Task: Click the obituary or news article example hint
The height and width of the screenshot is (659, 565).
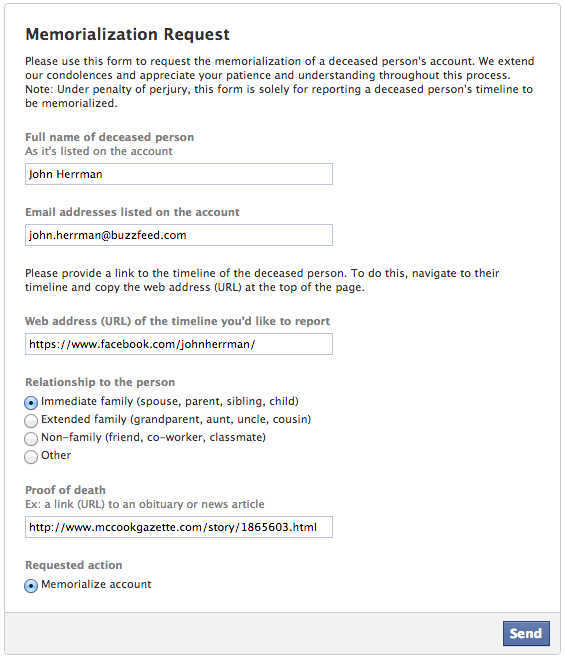Action: coord(145,504)
